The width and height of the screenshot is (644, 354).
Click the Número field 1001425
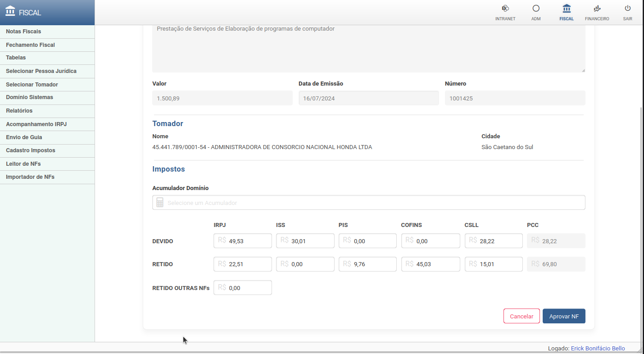point(515,98)
